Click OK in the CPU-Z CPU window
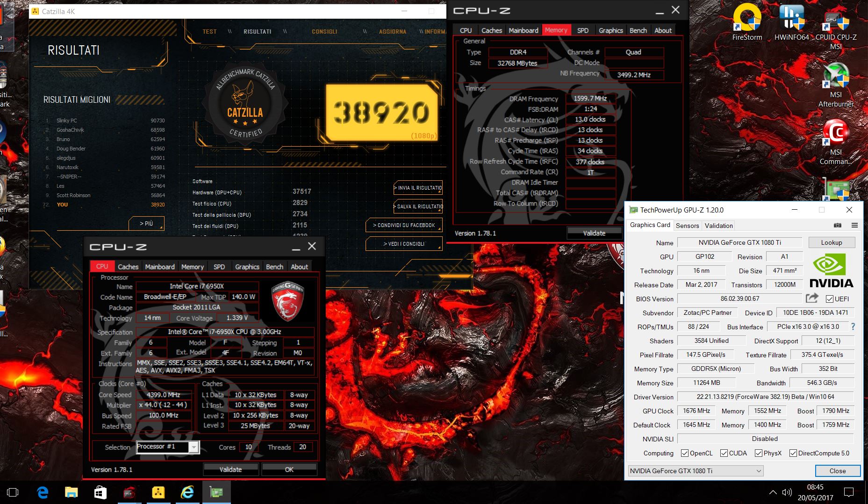This screenshot has height=504, width=868. (289, 469)
